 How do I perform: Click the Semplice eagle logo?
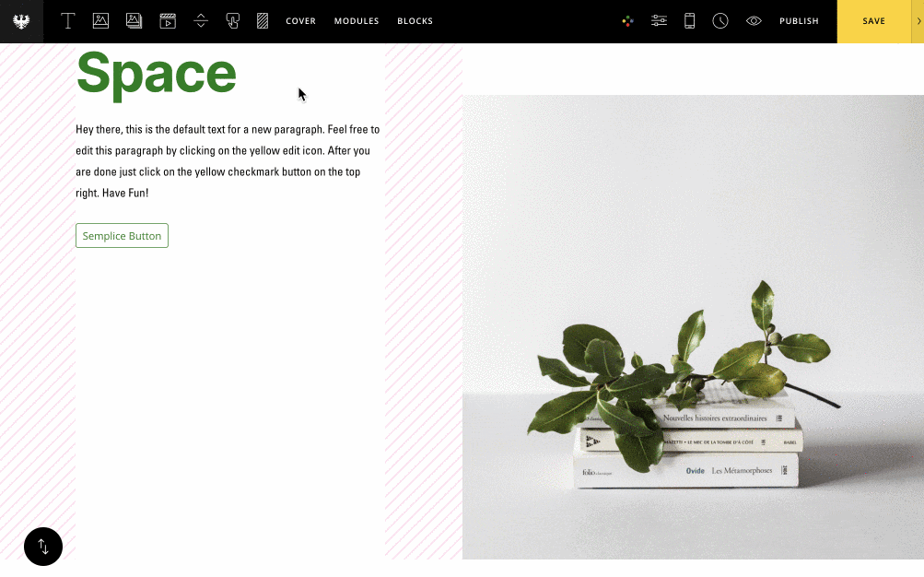click(x=21, y=21)
